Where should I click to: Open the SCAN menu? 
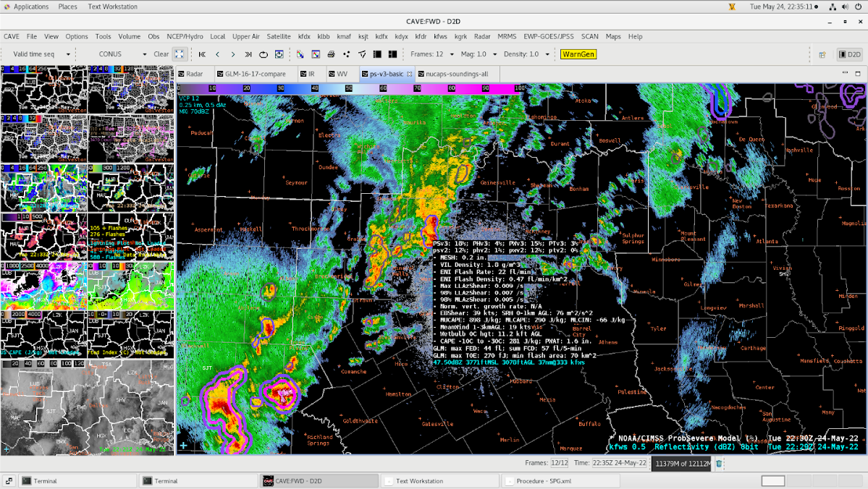pyautogui.click(x=589, y=36)
